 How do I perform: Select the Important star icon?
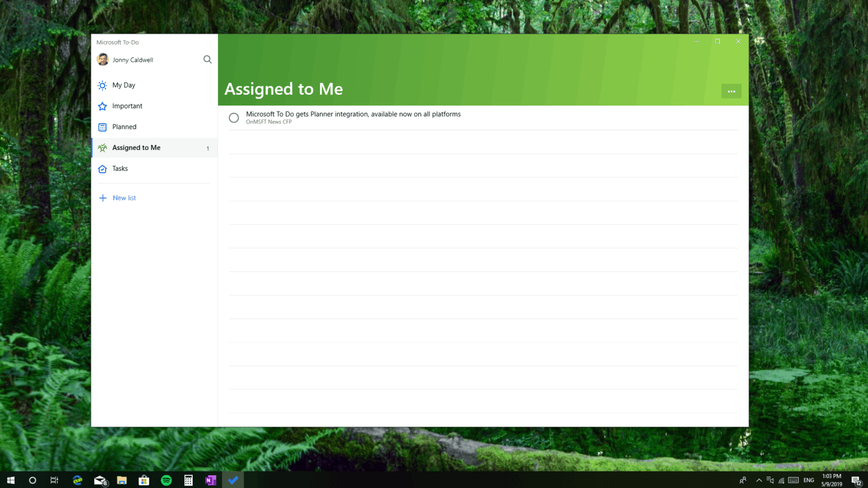click(x=102, y=106)
